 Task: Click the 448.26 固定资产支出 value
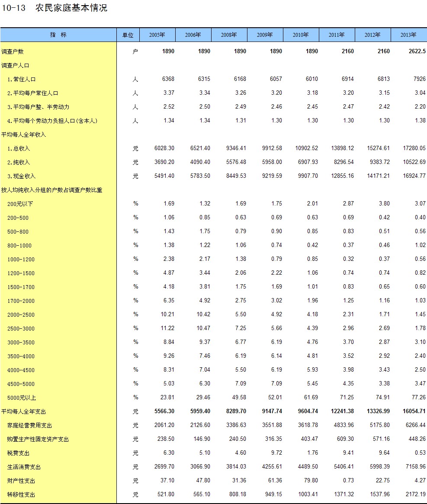417,438
